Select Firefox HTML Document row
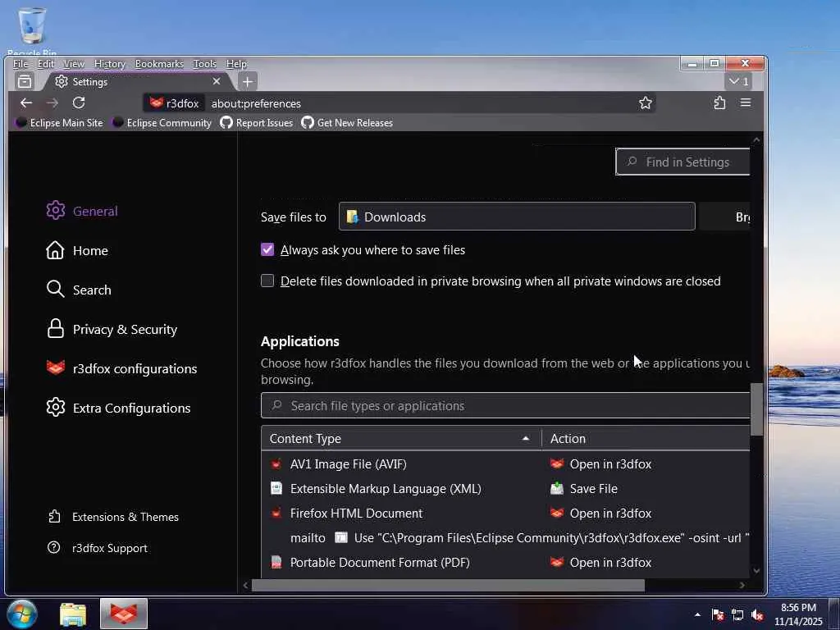This screenshot has height=630, width=840. point(505,514)
